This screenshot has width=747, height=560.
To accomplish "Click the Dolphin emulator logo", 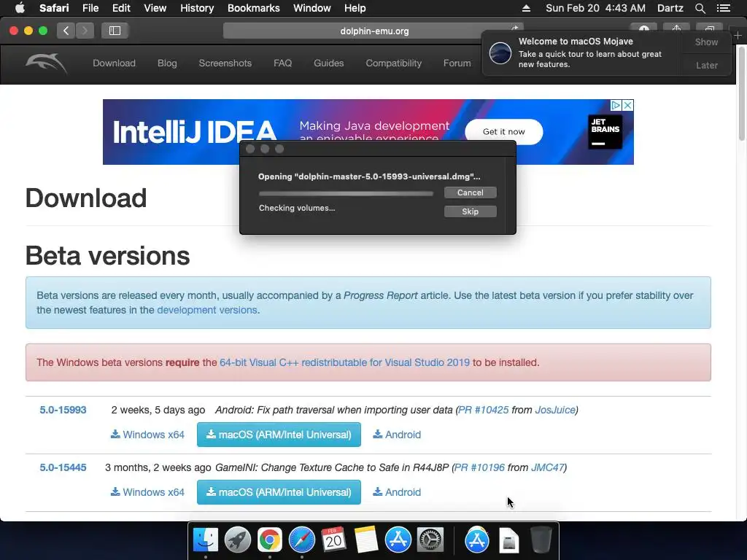I will pos(46,63).
